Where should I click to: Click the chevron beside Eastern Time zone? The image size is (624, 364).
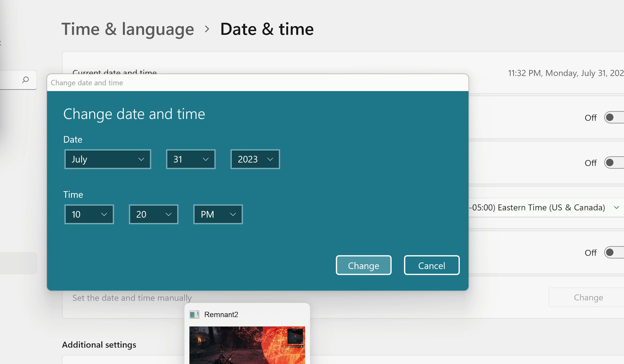click(x=616, y=208)
